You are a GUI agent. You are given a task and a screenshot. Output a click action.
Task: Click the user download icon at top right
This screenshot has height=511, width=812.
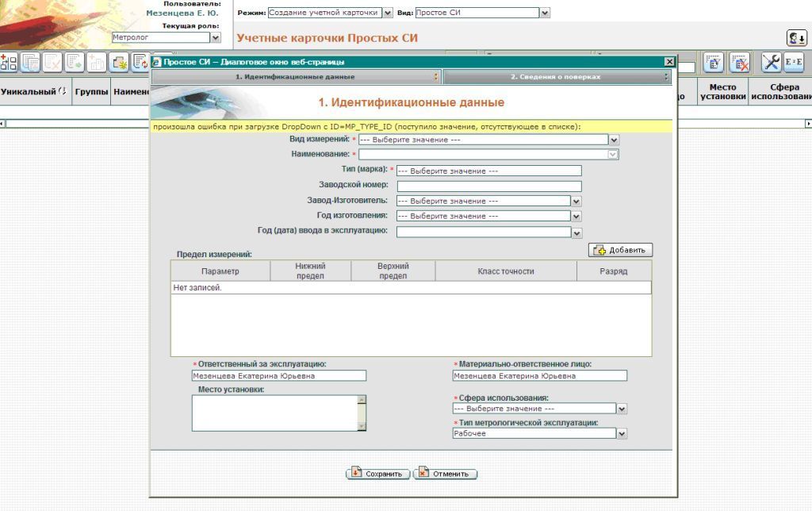tap(796, 38)
